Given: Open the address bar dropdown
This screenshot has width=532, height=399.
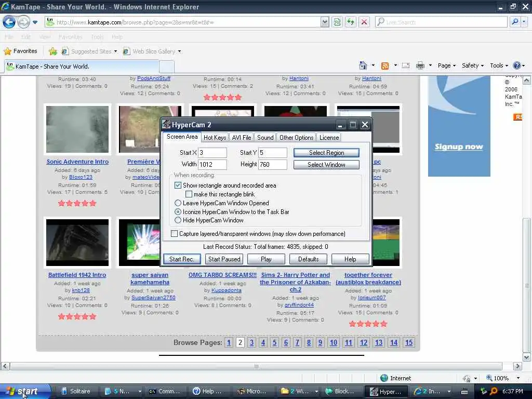Looking at the screenshot, I should (x=325, y=22).
